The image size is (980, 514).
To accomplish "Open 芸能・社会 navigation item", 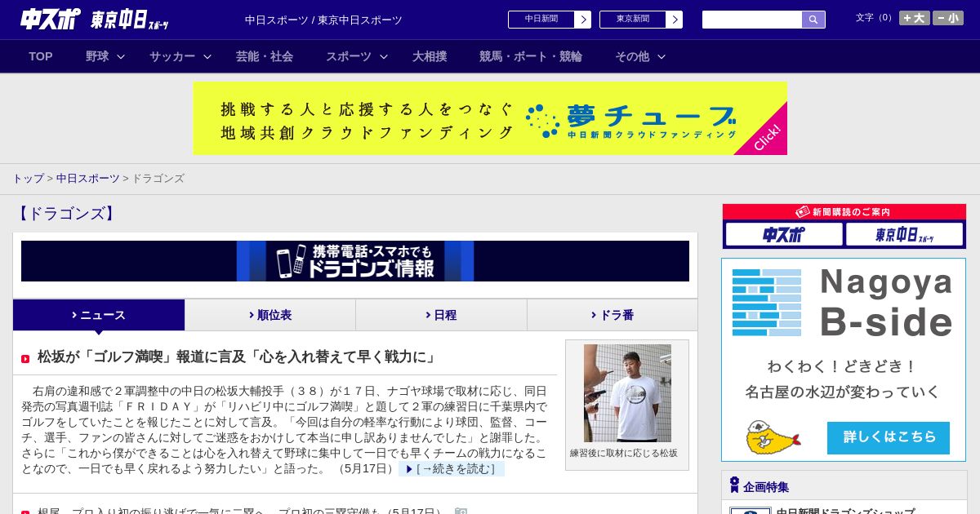I will (265, 56).
